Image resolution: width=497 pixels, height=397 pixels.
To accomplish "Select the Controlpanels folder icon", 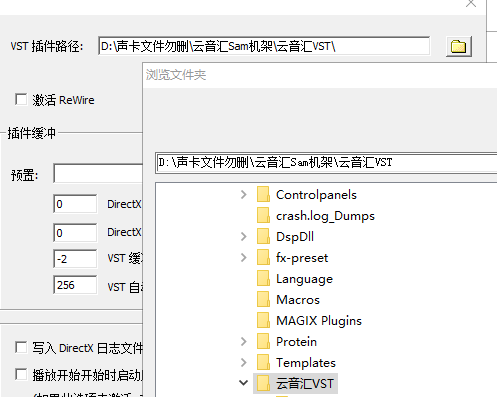I will 263,194.
